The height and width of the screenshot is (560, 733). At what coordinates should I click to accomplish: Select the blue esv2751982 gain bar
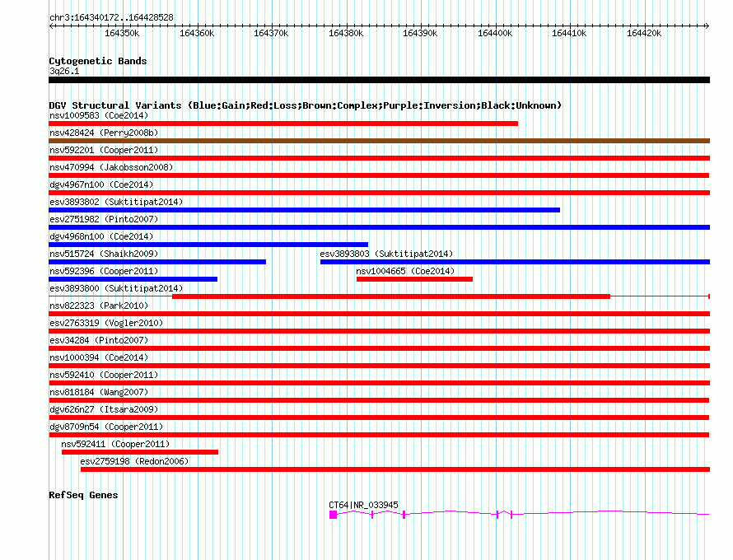379,227
